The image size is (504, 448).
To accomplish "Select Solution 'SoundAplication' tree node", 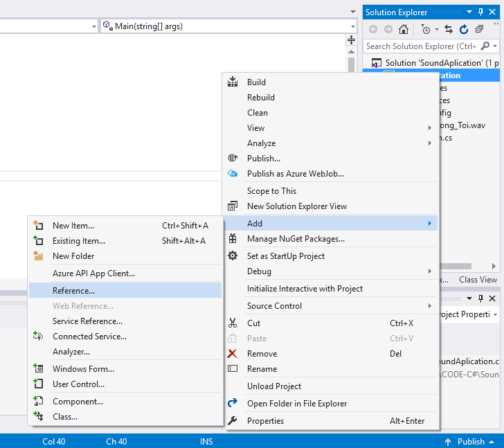I will 442,63.
